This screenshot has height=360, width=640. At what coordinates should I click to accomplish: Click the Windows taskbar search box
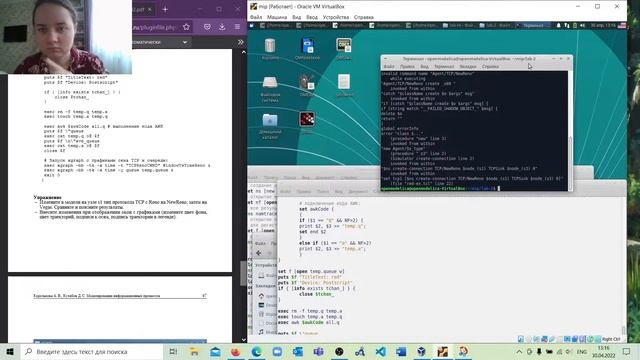(91, 351)
